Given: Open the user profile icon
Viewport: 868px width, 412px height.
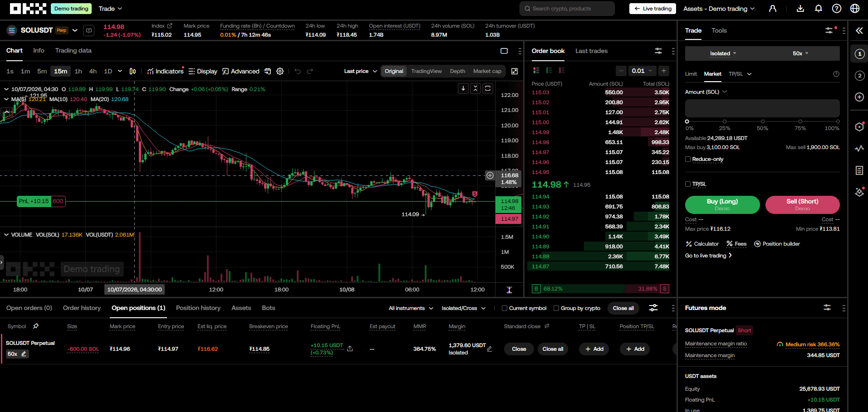Looking at the screenshot, I should click(773, 9).
